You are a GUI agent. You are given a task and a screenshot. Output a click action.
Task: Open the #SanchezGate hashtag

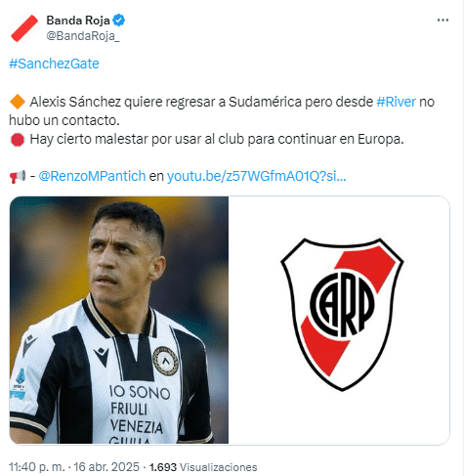[x=54, y=64]
